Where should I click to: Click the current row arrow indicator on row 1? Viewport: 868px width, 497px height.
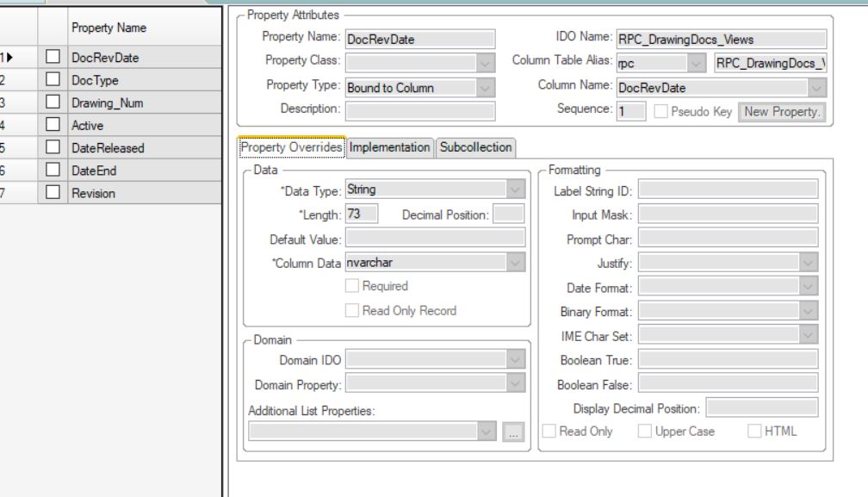[9, 57]
